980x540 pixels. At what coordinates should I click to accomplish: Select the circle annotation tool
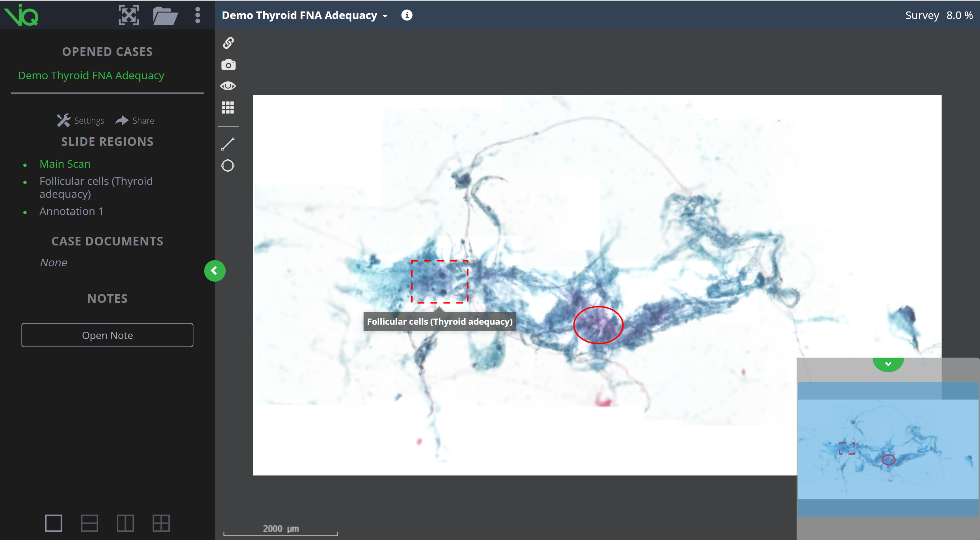pos(228,166)
